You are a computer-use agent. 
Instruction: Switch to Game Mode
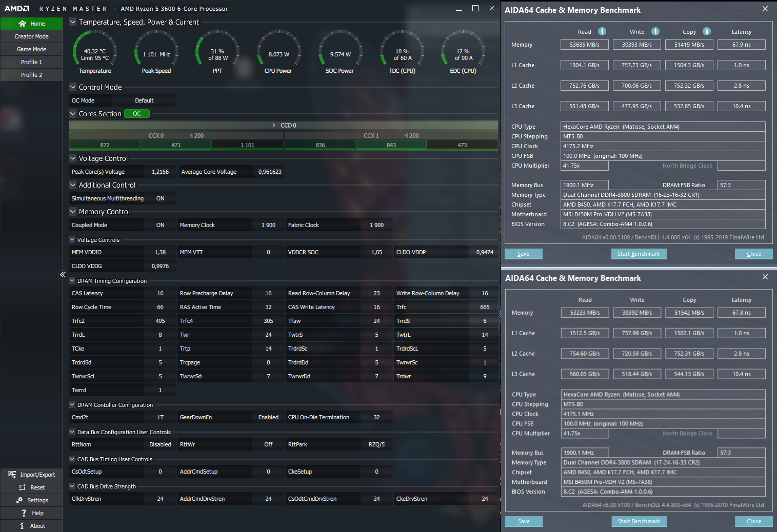pos(31,49)
